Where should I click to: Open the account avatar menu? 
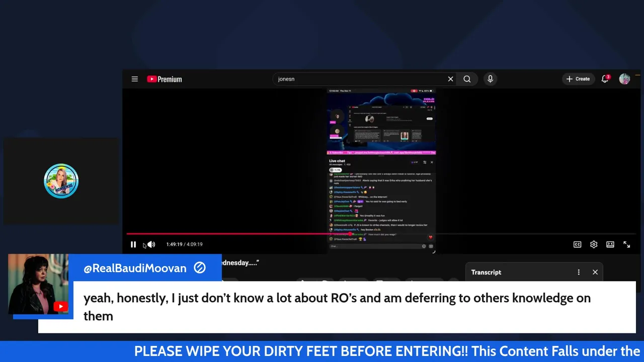coord(624,79)
